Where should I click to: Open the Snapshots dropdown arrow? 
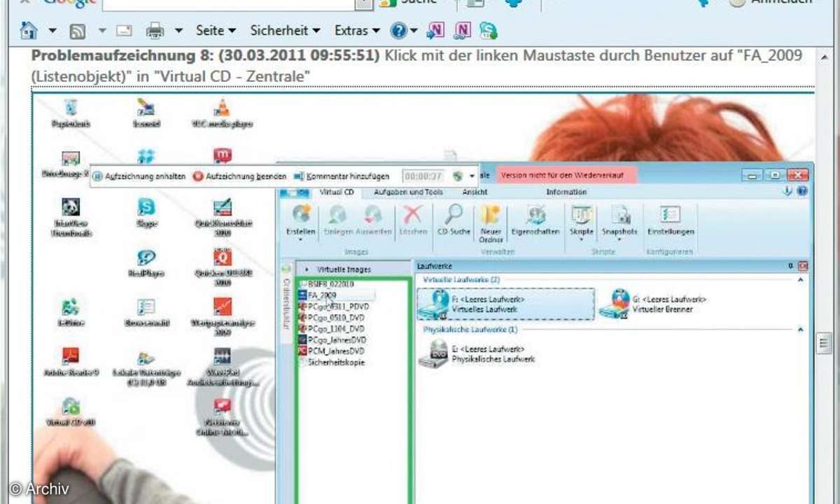[x=620, y=239]
